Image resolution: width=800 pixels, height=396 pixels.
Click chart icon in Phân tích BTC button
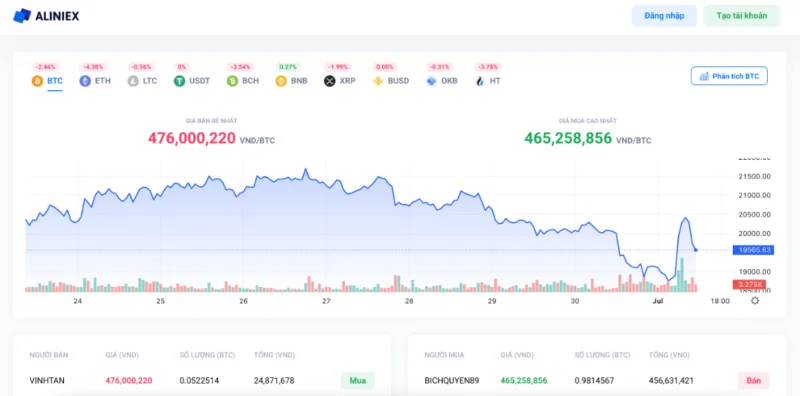[705, 76]
